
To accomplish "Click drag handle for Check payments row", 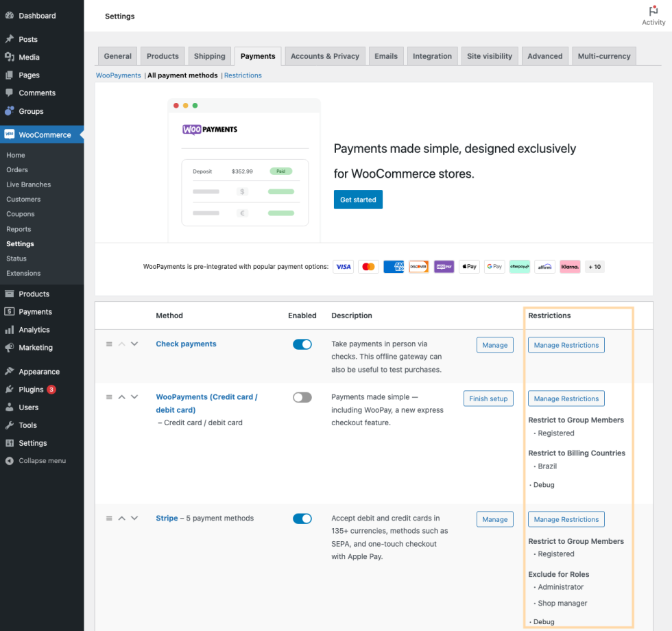I will click(x=109, y=344).
